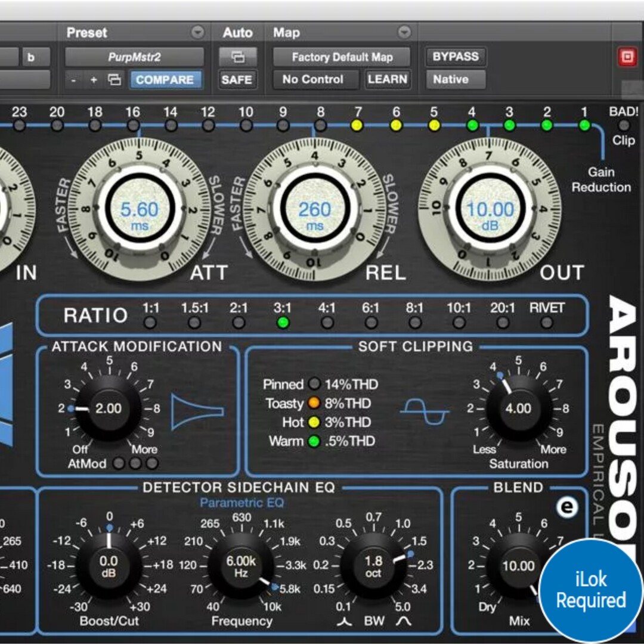Screen dimensions: 644x644
Task: Open the No Control selector
Action: (315, 79)
